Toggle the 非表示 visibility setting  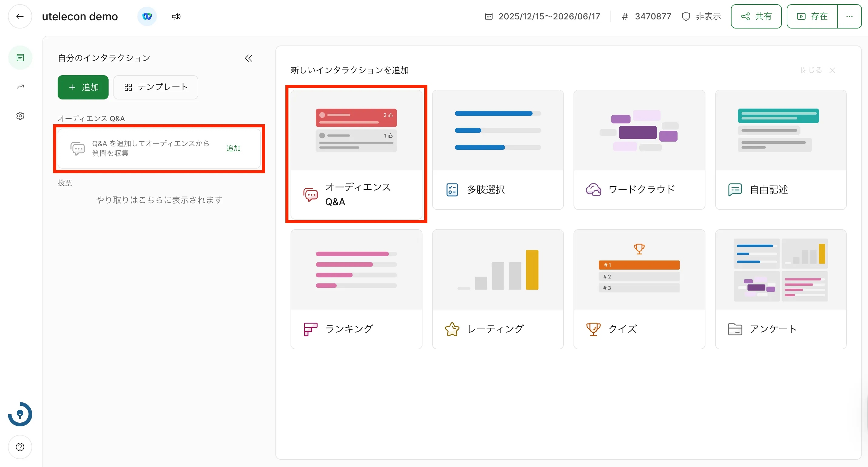click(x=701, y=16)
